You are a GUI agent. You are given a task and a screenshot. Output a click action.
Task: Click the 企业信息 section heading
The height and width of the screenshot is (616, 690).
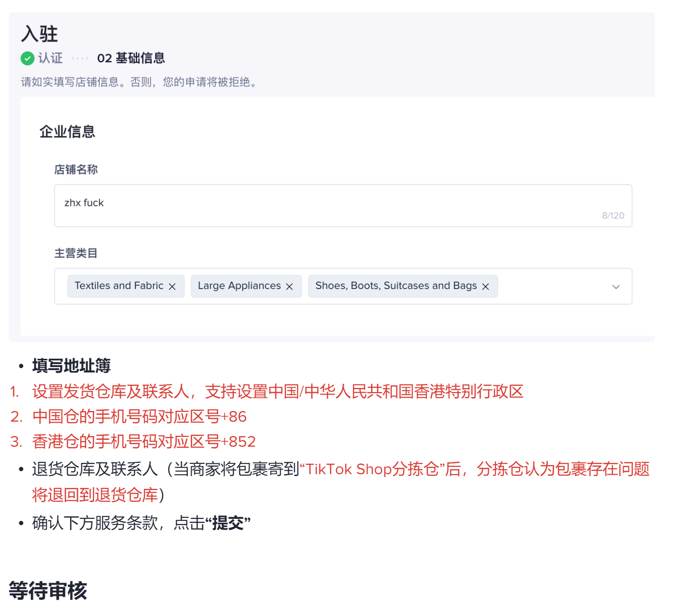pos(67,132)
